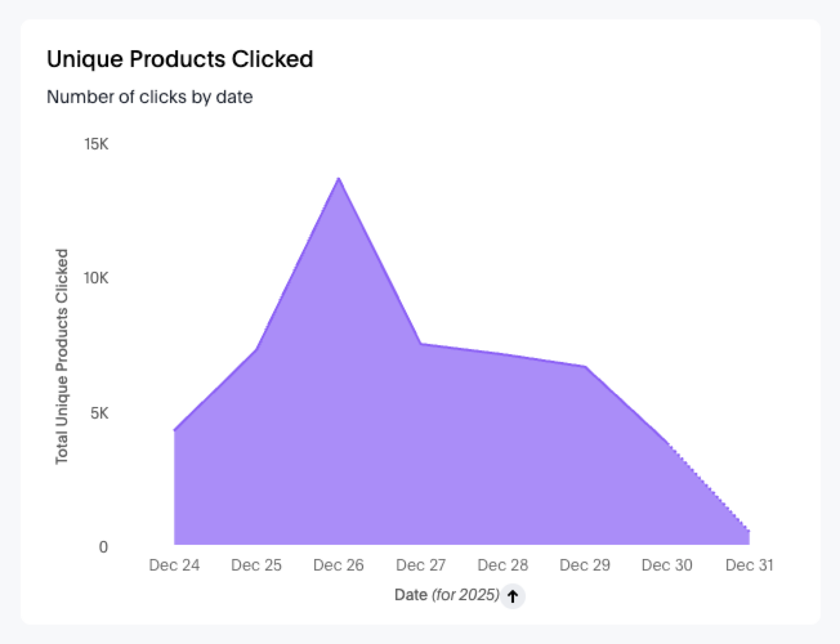840x644 pixels.
Task: Click the Dec 26 x-axis label
Action: [x=338, y=565]
